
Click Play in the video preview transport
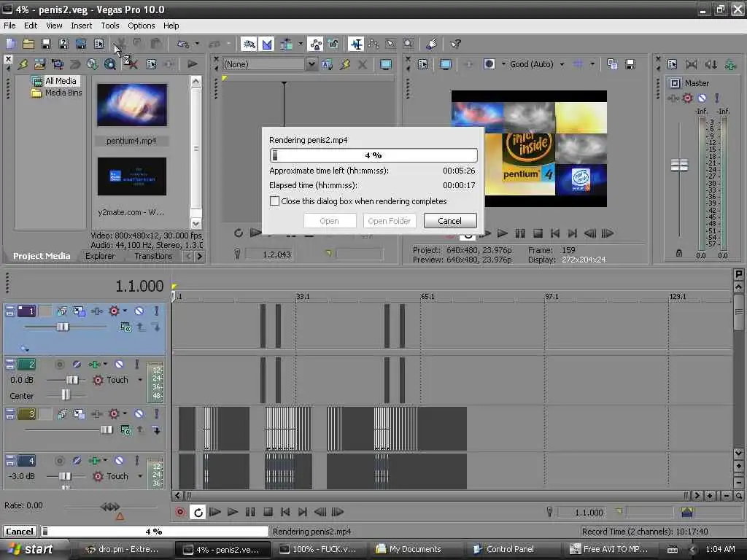click(x=502, y=233)
